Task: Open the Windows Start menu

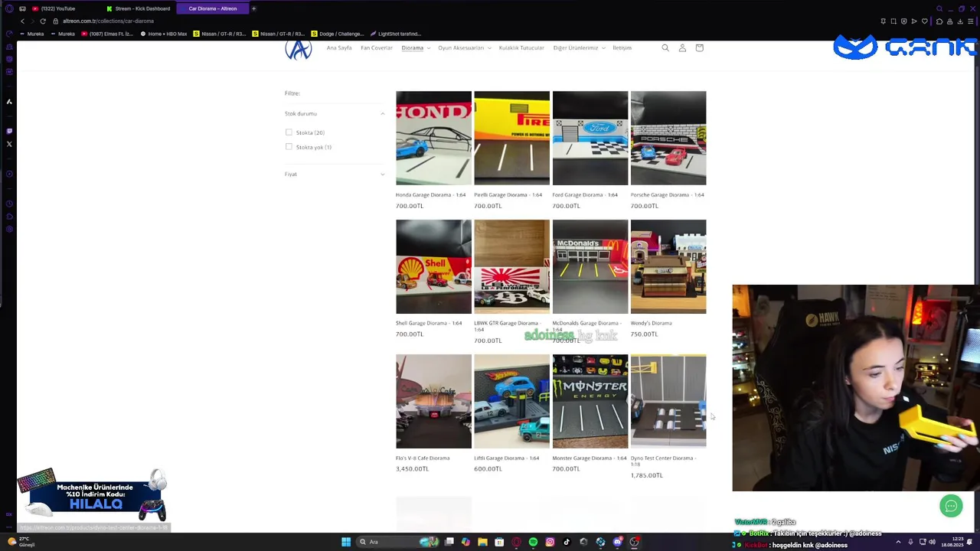Action: [346, 542]
